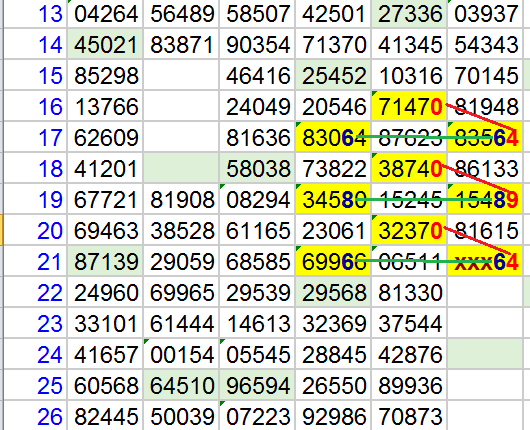Click cell containing 83564

coord(485,137)
